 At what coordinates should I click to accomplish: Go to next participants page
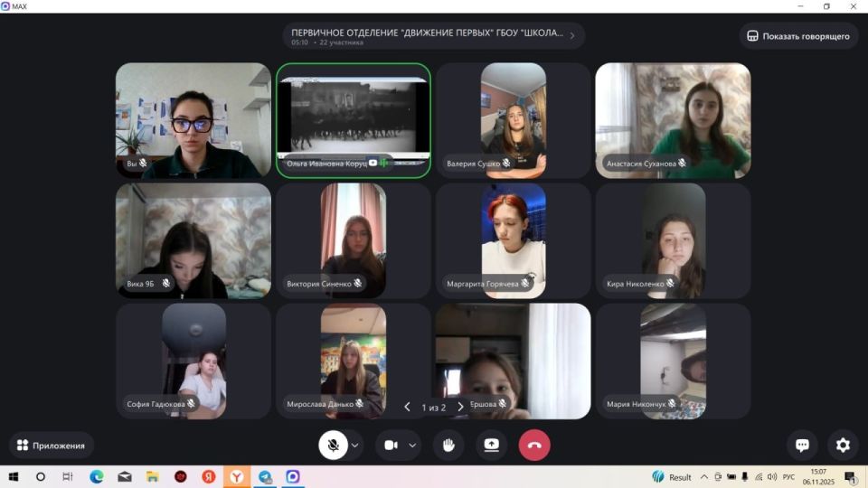[x=460, y=408]
